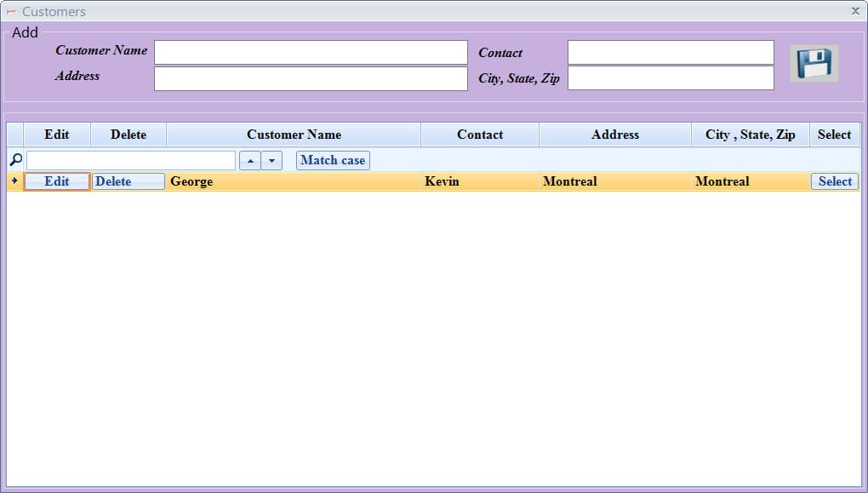
Task: Click the magnifying glass search icon
Action: (16, 160)
